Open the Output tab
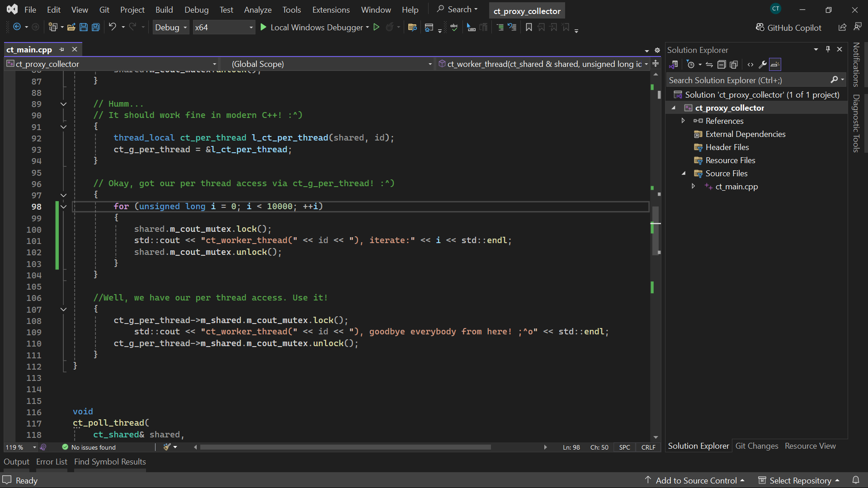 point(17,462)
